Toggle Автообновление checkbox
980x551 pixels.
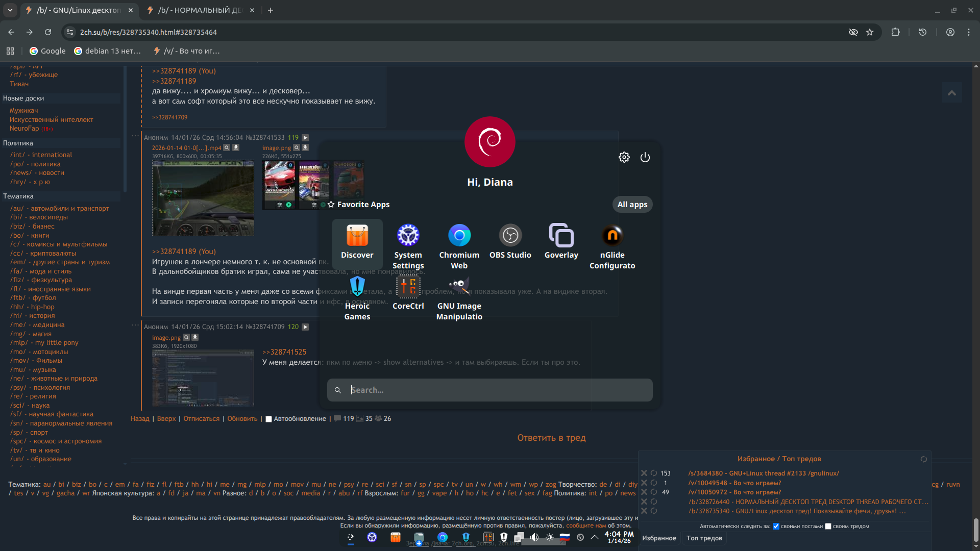268,419
